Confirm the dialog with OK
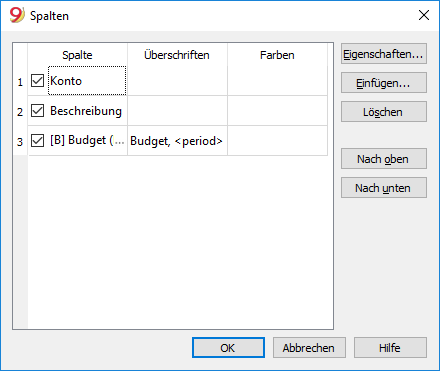Screen dimensions: 440x371 point(228,348)
